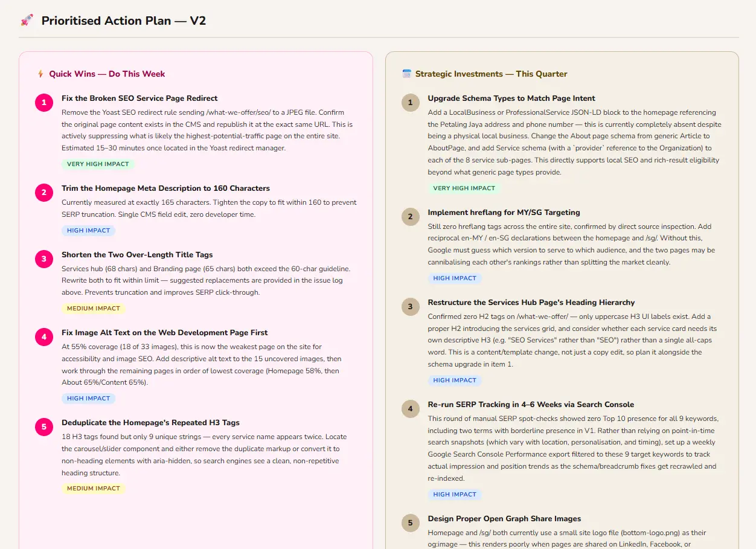
Task: Click the Very High Impact tag under SEO Redirect item
Action: coord(98,164)
